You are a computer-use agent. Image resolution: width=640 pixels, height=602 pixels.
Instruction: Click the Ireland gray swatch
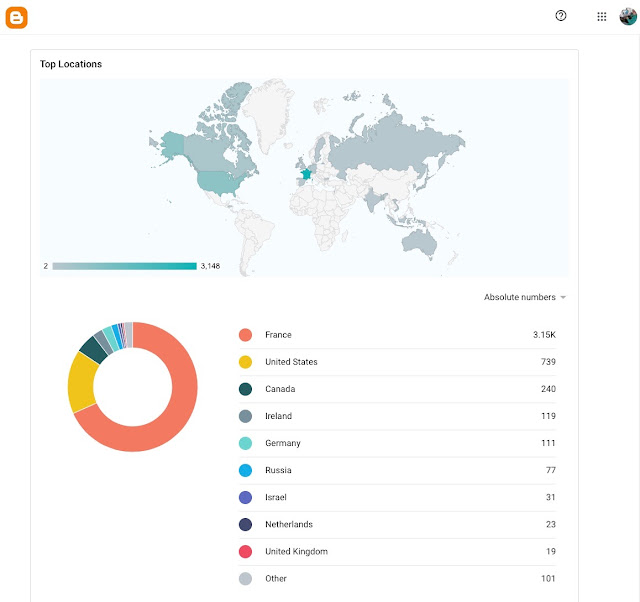[245, 416]
